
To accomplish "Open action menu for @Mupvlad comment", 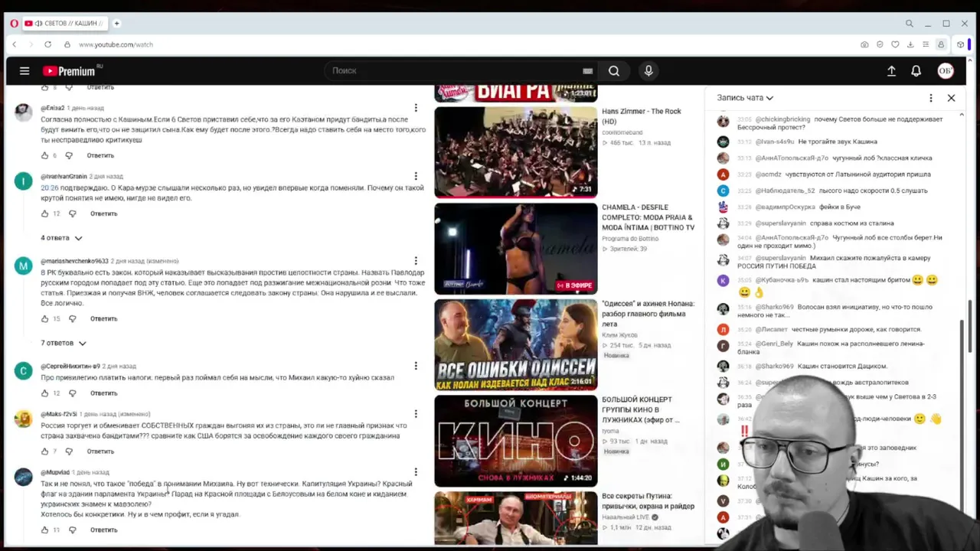I will click(x=416, y=472).
